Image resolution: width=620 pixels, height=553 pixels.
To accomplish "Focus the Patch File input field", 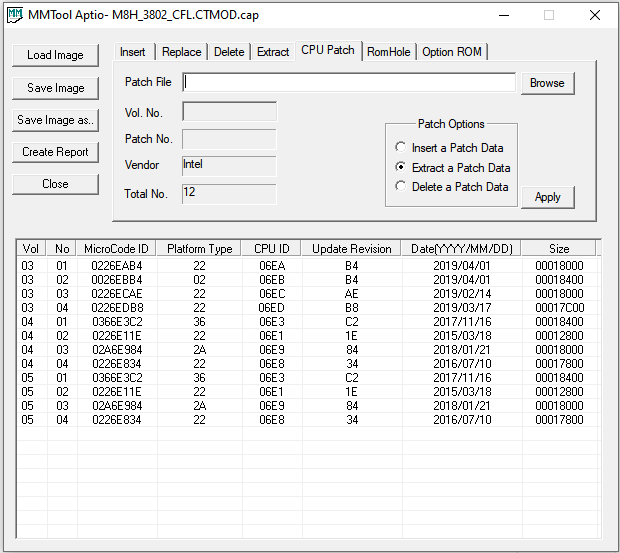I will (349, 82).
